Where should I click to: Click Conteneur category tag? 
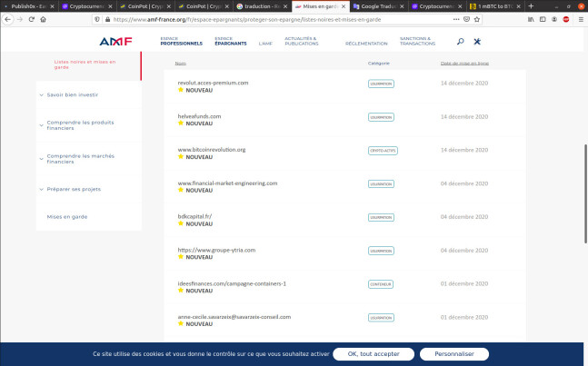pyautogui.click(x=381, y=284)
